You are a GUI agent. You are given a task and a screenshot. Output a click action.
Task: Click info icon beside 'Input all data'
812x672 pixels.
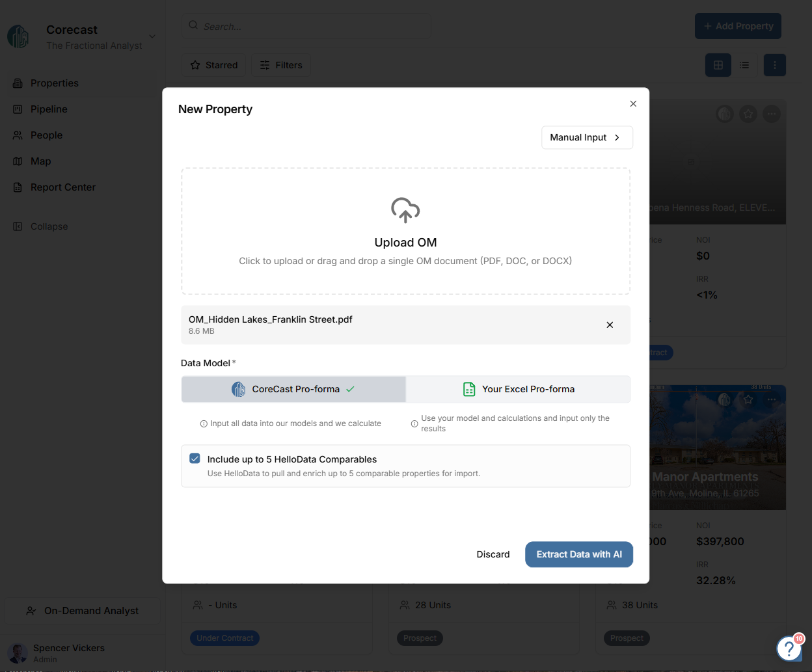click(204, 423)
